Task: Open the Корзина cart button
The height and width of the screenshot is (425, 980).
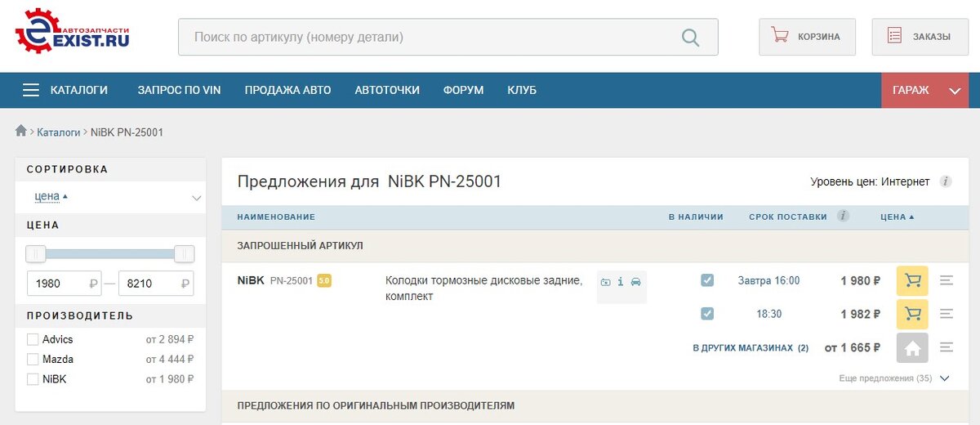Action: point(807,37)
